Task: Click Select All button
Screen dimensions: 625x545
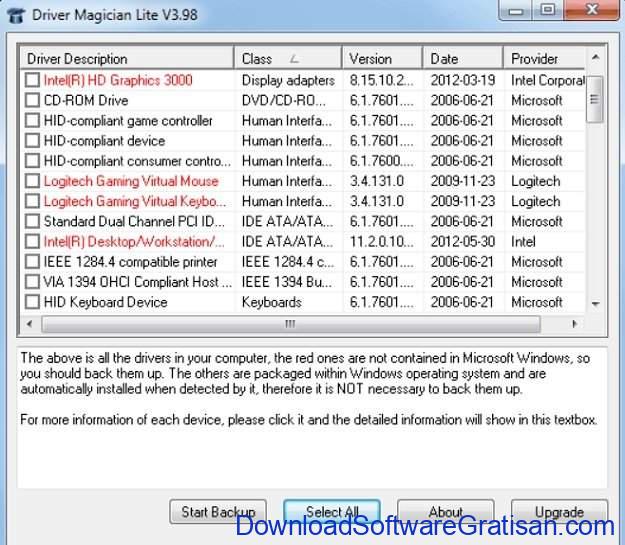Action: click(x=332, y=512)
